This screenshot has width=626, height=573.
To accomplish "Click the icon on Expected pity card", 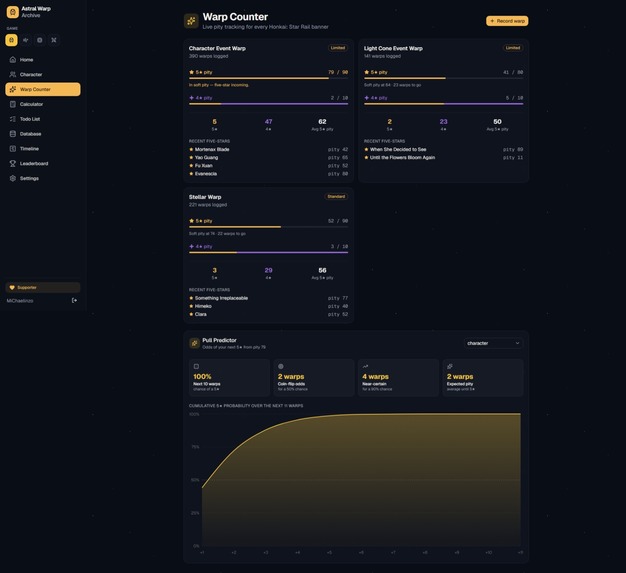I will [x=450, y=366].
